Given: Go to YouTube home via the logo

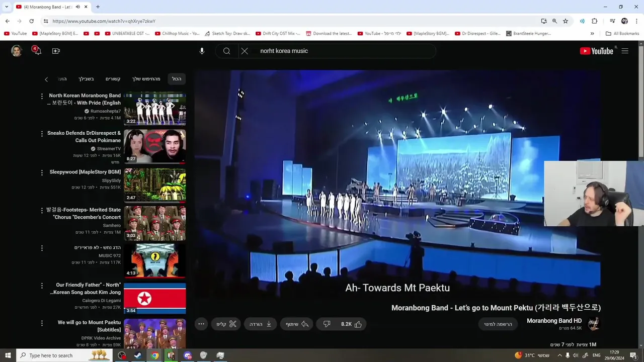Looking at the screenshot, I should (x=597, y=51).
